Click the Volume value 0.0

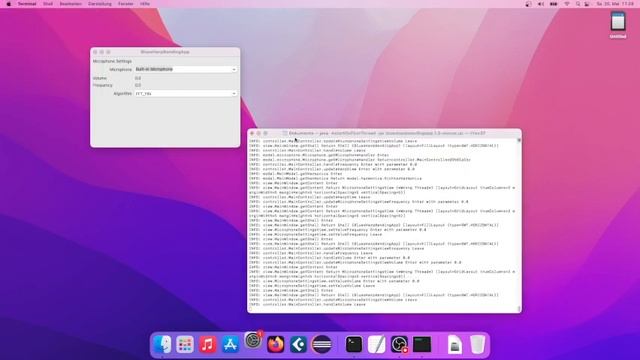coord(138,78)
